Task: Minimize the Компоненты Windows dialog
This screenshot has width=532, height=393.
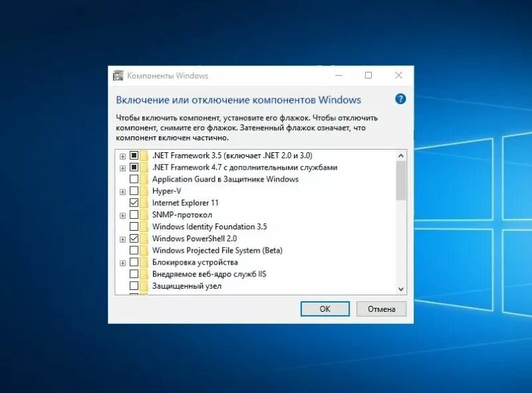Action: click(x=338, y=75)
